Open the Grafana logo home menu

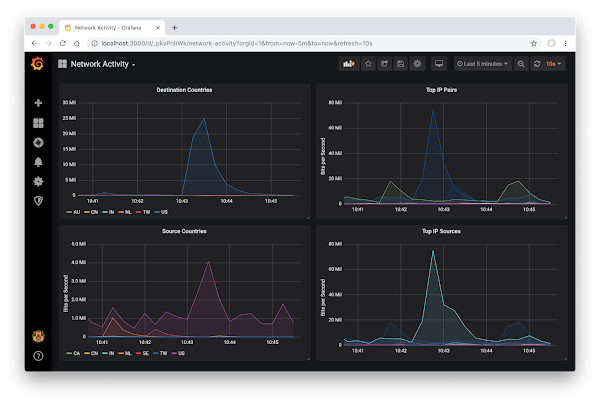coord(38,64)
